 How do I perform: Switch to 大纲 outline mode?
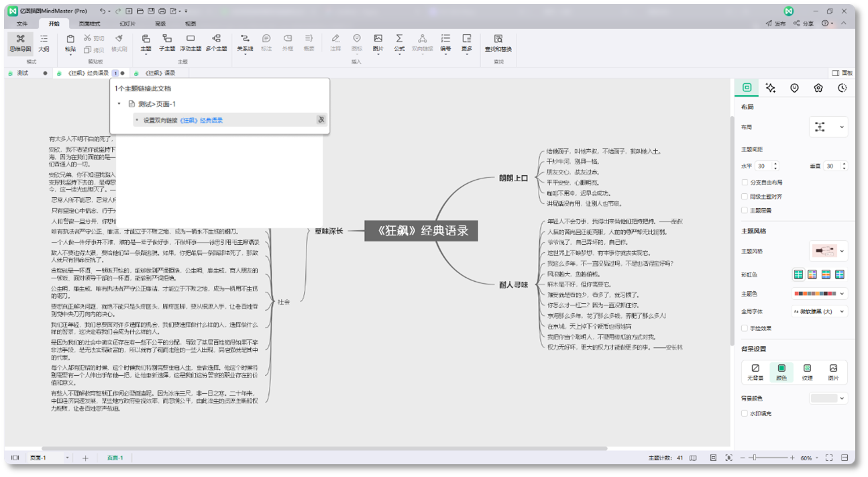click(44, 43)
